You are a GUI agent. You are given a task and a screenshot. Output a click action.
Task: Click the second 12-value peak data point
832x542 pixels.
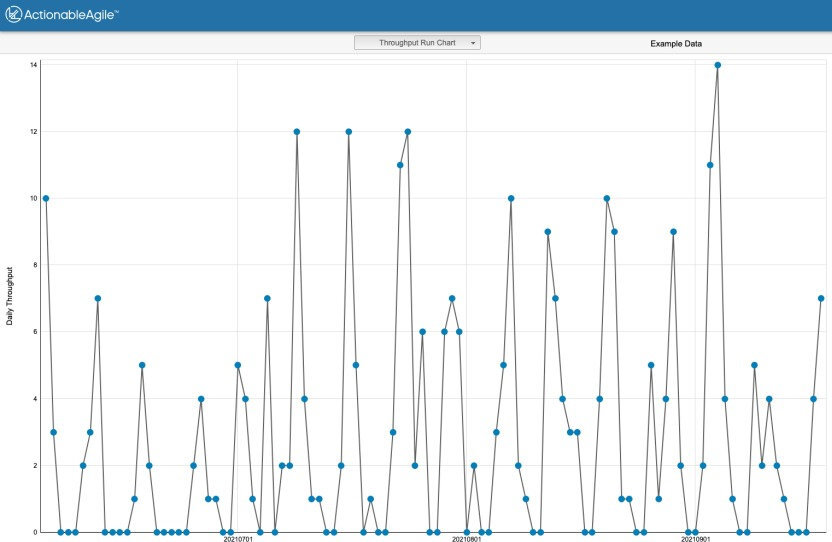[349, 132]
